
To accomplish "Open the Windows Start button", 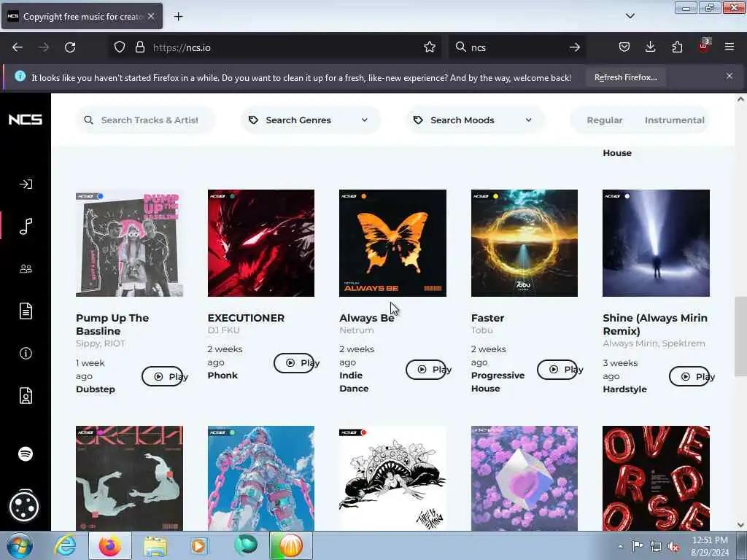I will click(20, 545).
